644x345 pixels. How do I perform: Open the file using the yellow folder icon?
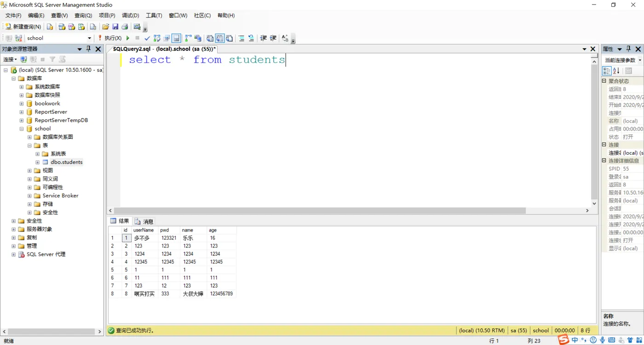[x=105, y=27]
